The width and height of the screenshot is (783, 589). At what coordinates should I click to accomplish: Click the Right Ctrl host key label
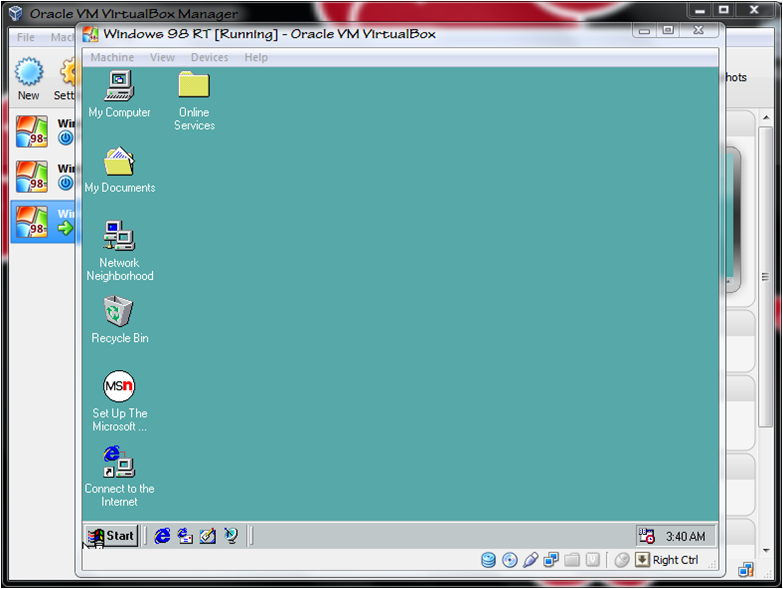pyautogui.click(x=675, y=560)
